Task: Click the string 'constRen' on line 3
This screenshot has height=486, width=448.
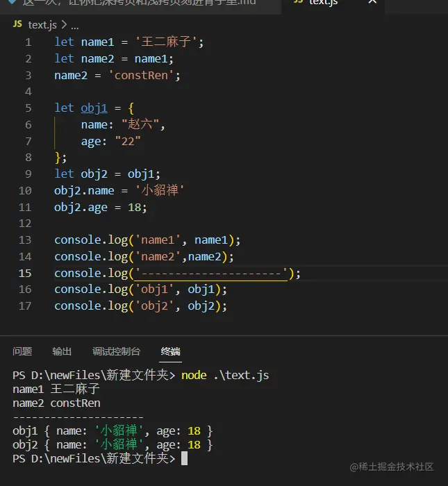Action: pyautogui.click(x=141, y=75)
